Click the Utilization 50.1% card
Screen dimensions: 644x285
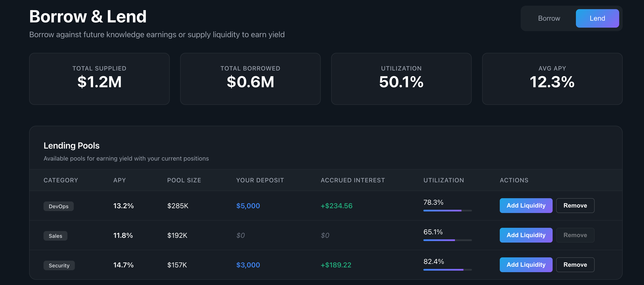(401, 79)
